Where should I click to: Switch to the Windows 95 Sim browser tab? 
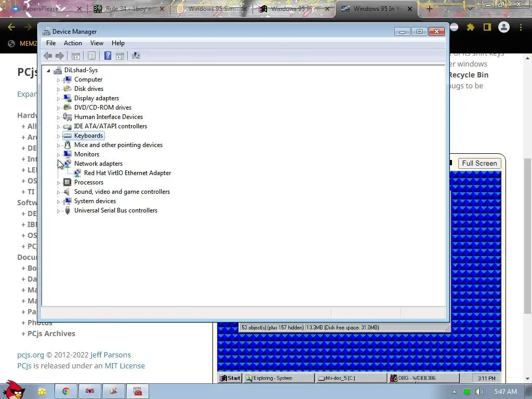coord(212,9)
